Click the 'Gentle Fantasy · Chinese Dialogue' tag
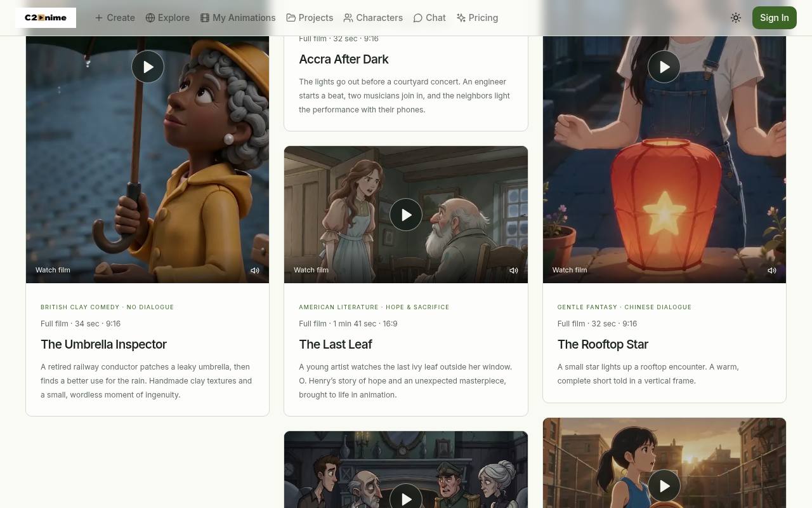The width and height of the screenshot is (812, 508). coord(625,307)
